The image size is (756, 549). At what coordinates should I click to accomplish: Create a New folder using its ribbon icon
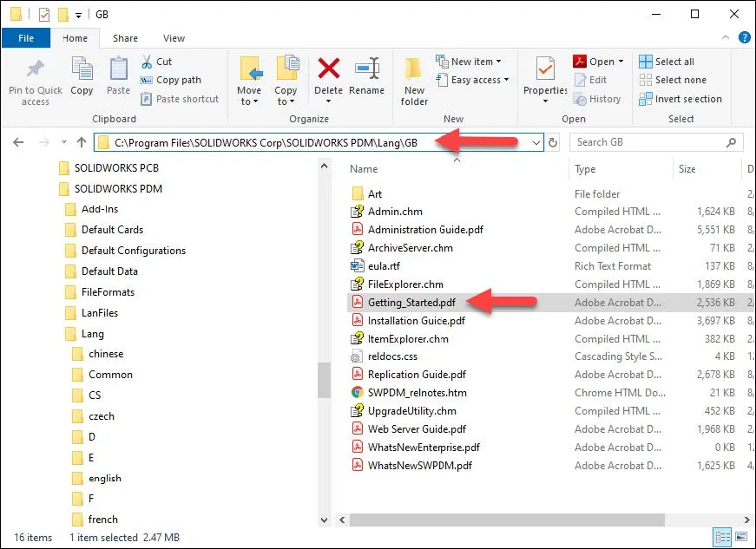[414, 78]
